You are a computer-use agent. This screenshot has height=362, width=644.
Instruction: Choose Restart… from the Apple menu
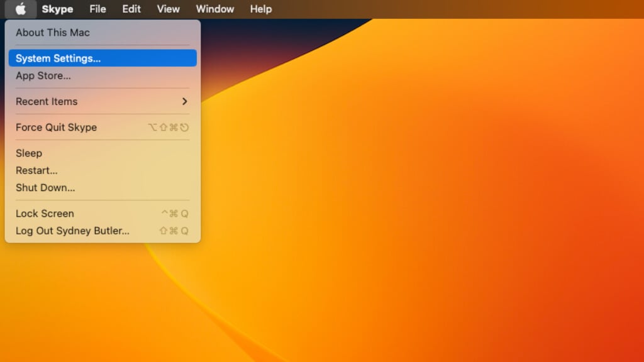[x=103, y=170]
